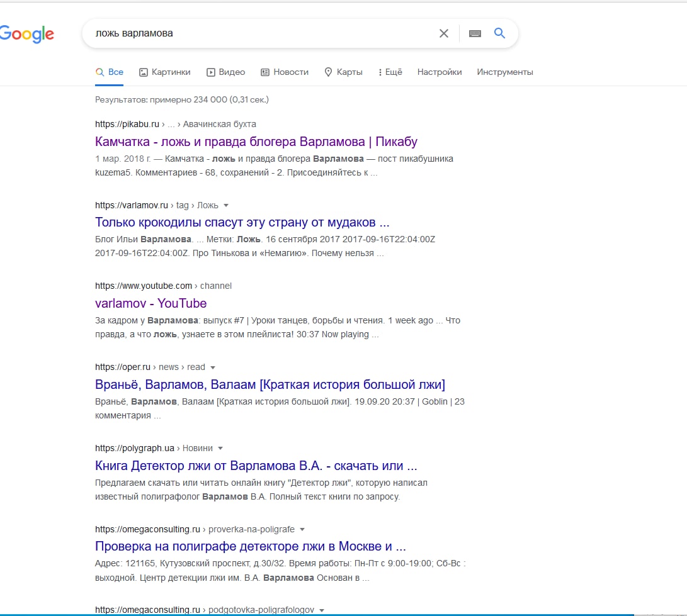The image size is (687, 616).
Task: Switch to the Новости tab
Action: coord(285,72)
